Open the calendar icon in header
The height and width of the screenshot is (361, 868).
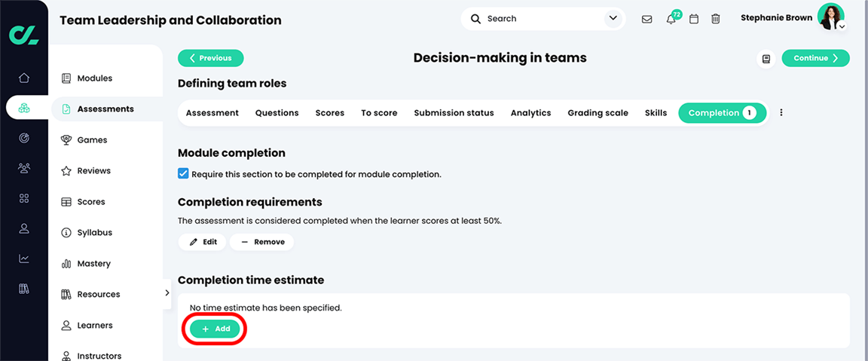(694, 19)
